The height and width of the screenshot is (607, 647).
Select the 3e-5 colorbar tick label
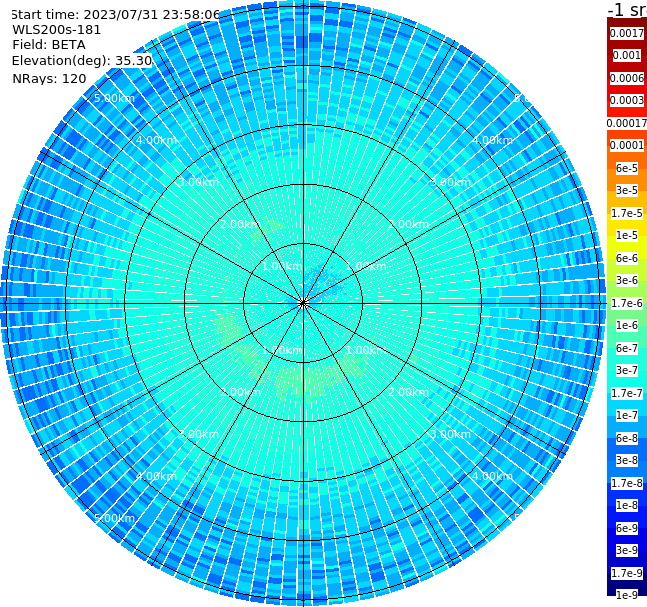click(627, 190)
